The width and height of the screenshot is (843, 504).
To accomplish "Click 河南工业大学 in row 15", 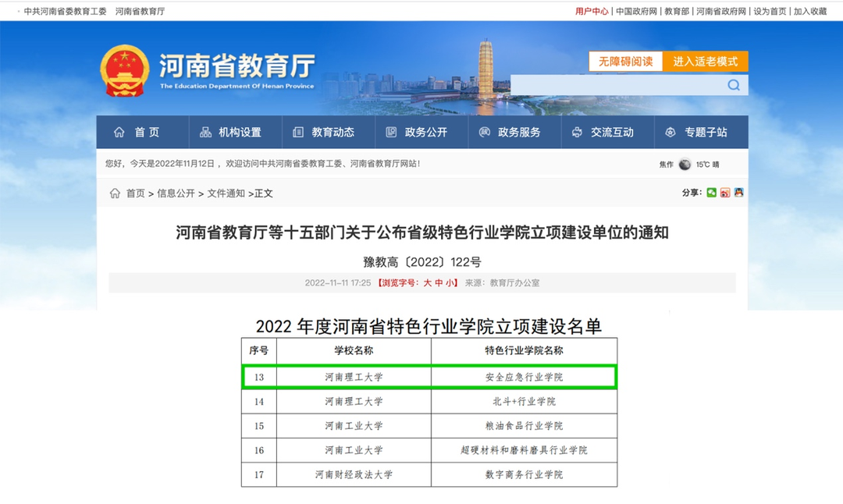I will tap(354, 426).
